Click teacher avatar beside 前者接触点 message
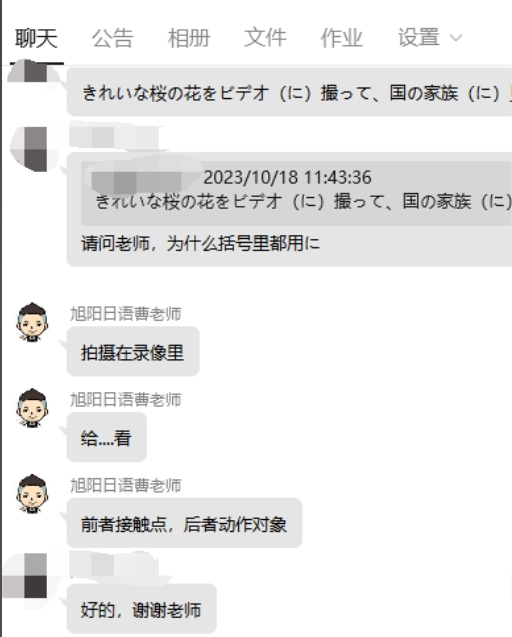The image size is (512, 637). click(x=32, y=494)
